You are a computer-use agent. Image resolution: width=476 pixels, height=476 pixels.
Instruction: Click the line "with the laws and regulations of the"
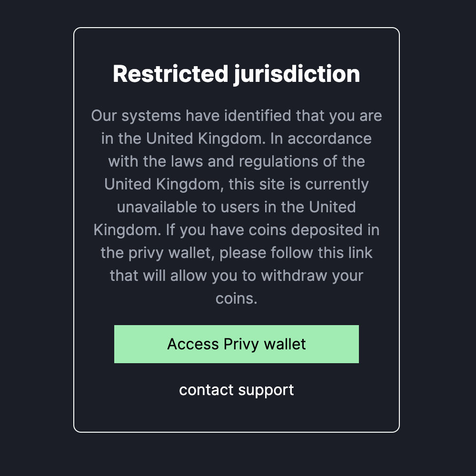click(x=237, y=161)
